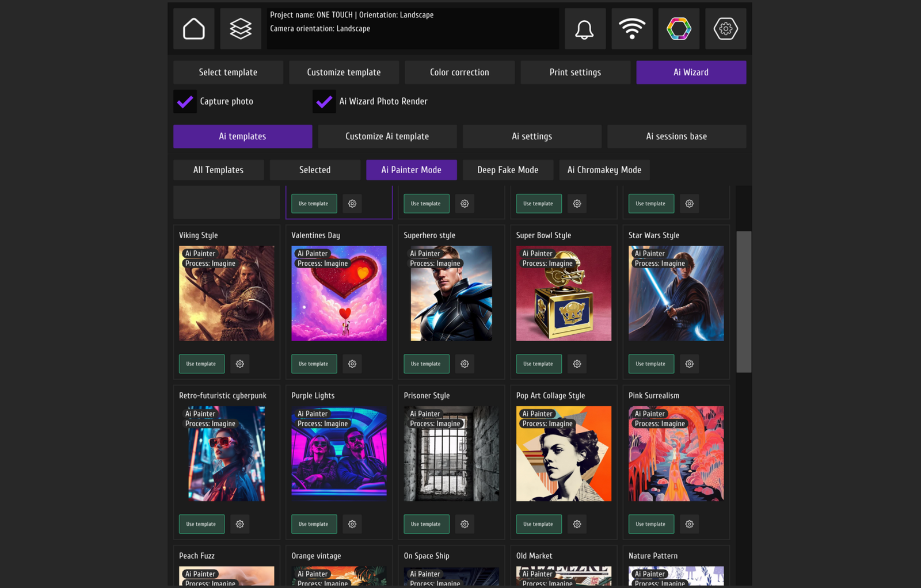Use template for Prisoner Style
921x588 pixels.
coord(426,524)
